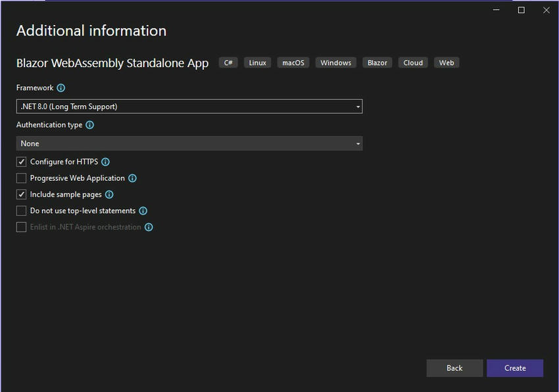
Task: Expand the Authentication type dropdown
Action: (189, 143)
